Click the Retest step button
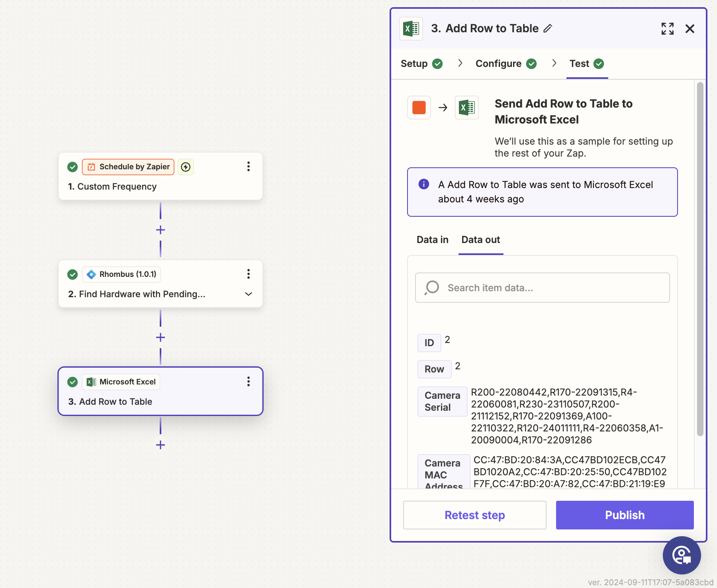Viewport: 717px width, 588px height. (x=475, y=515)
